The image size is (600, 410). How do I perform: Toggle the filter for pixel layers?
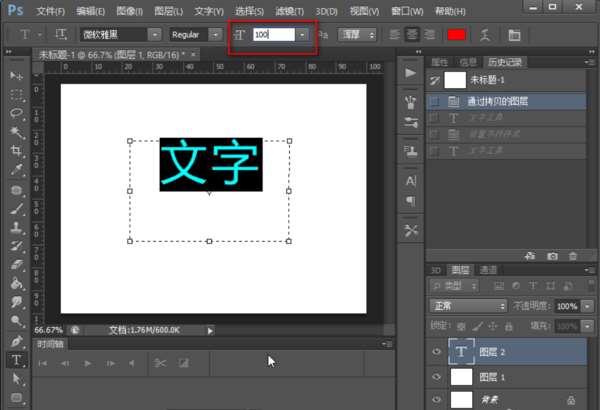[x=499, y=286]
